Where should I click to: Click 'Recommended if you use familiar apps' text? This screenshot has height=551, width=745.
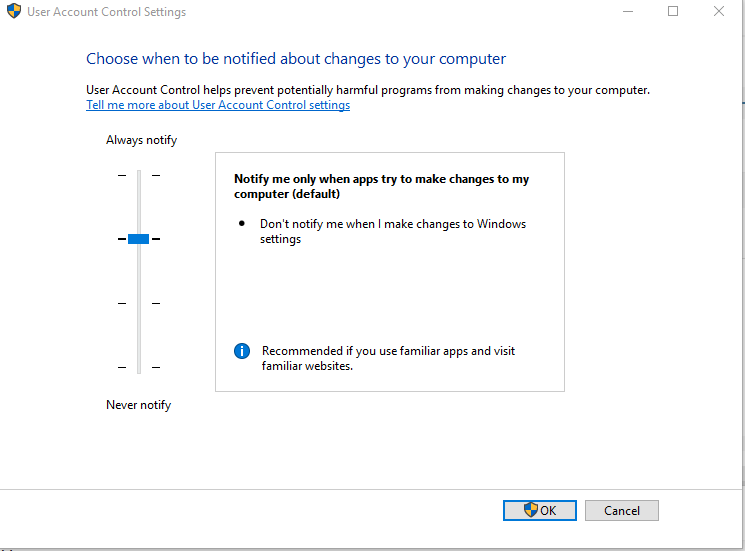click(x=388, y=358)
